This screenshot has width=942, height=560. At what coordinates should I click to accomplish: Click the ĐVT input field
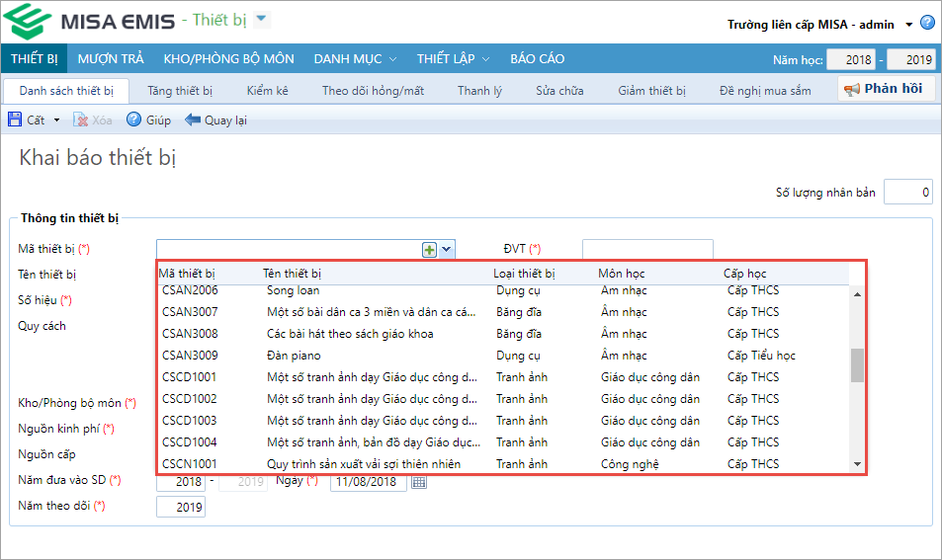[647, 250]
